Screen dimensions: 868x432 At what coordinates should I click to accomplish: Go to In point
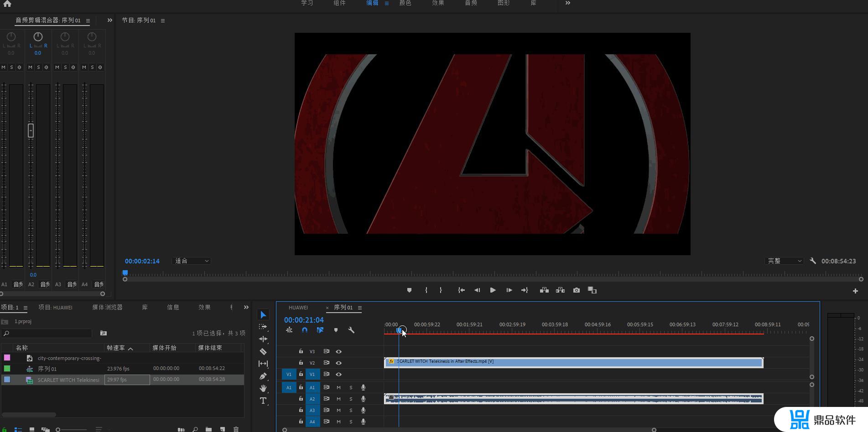pyautogui.click(x=462, y=290)
